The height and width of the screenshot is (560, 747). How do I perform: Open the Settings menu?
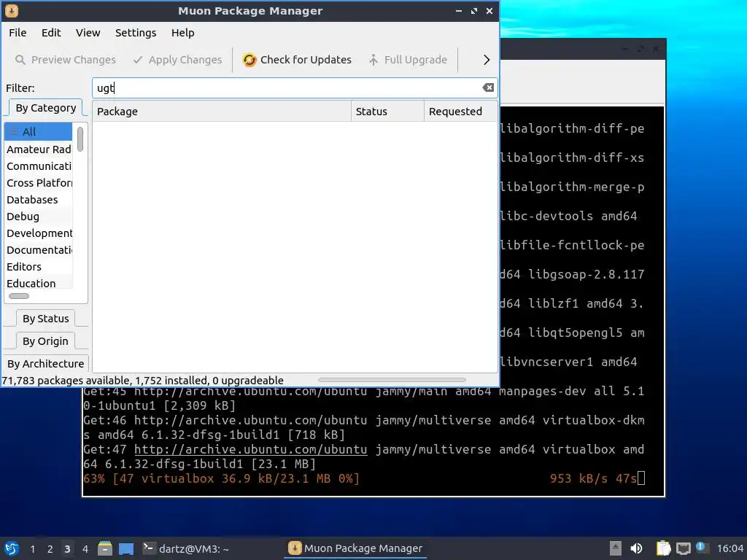(x=136, y=33)
